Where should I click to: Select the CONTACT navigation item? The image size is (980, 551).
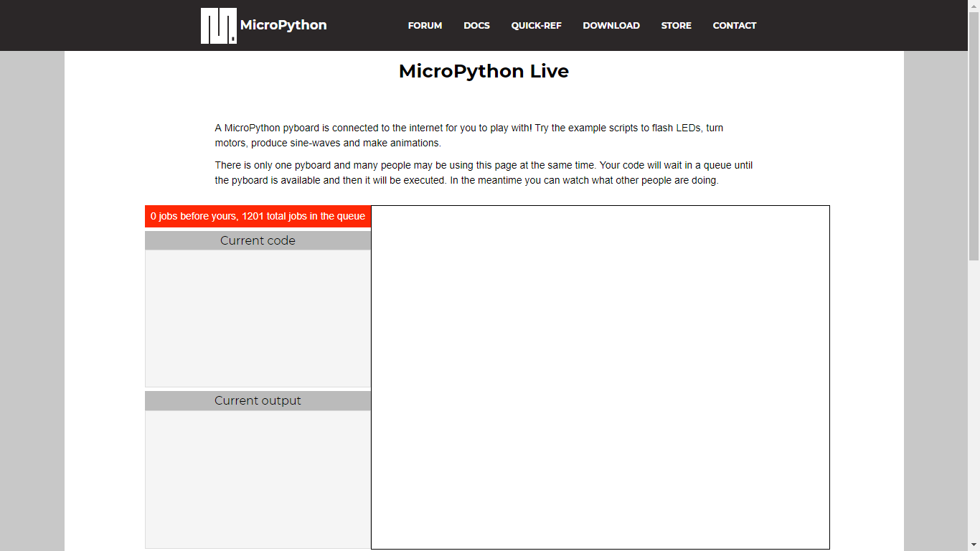point(735,26)
